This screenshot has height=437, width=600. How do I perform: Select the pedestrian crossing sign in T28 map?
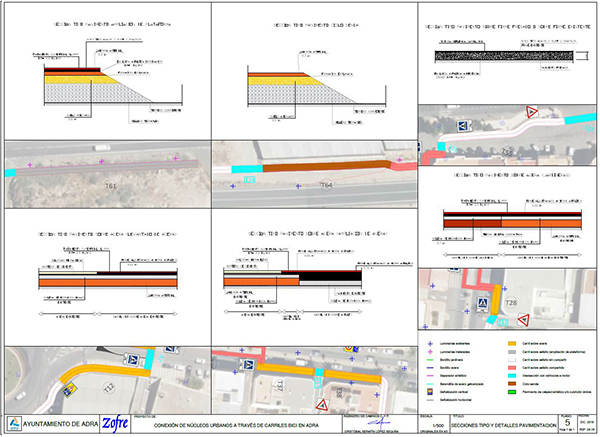click(x=483, y=303)
